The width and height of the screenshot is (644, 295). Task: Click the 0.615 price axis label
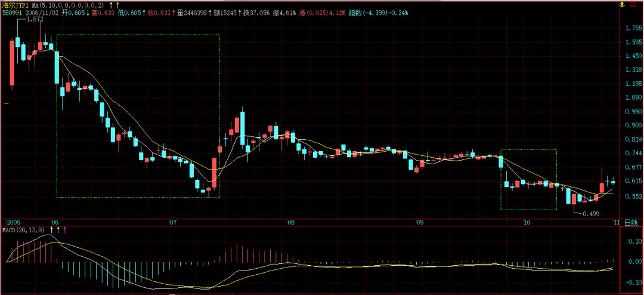[635, 181]
